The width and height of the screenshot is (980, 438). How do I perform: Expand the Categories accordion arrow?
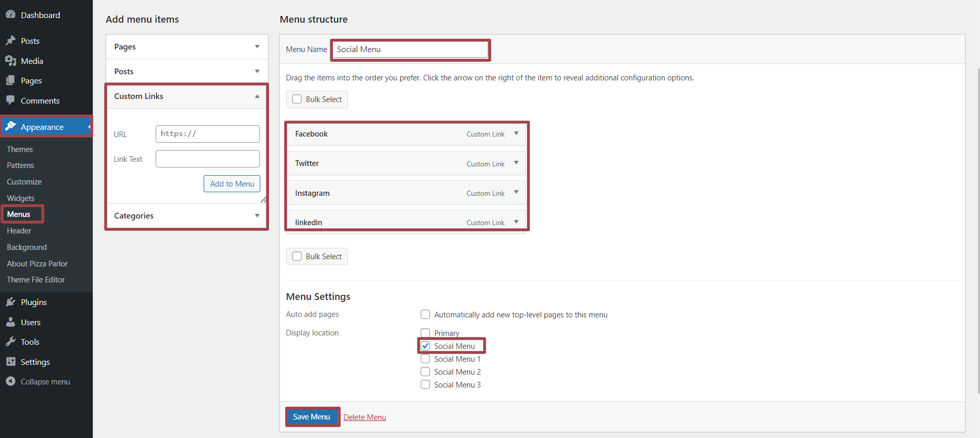[257, 215]
